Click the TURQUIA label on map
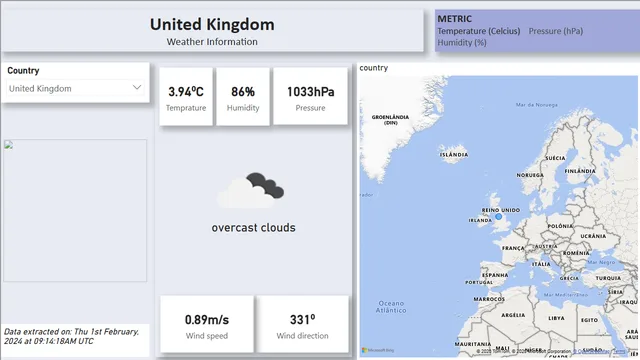Screen dimensions: 640x360 pyautogui.click(x=608, y=278)
